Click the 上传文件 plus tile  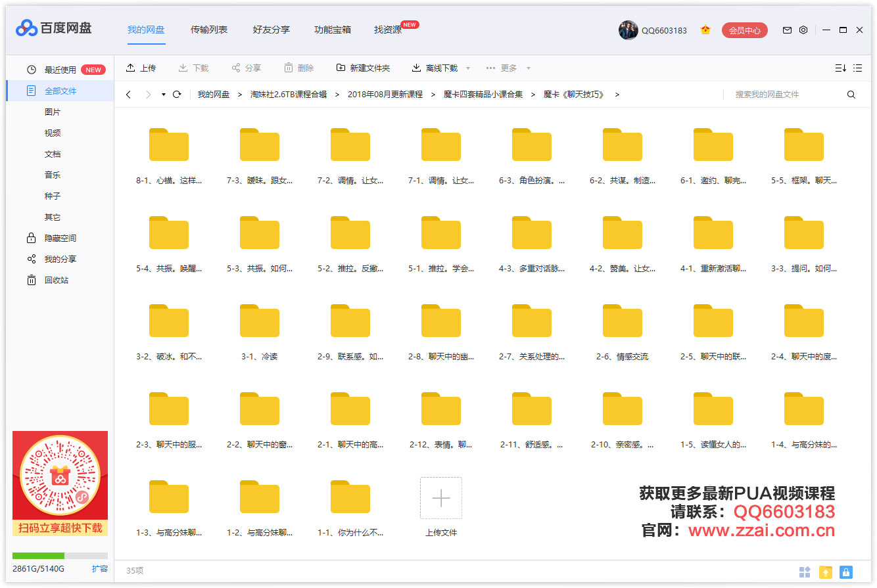tap(441, 498)
